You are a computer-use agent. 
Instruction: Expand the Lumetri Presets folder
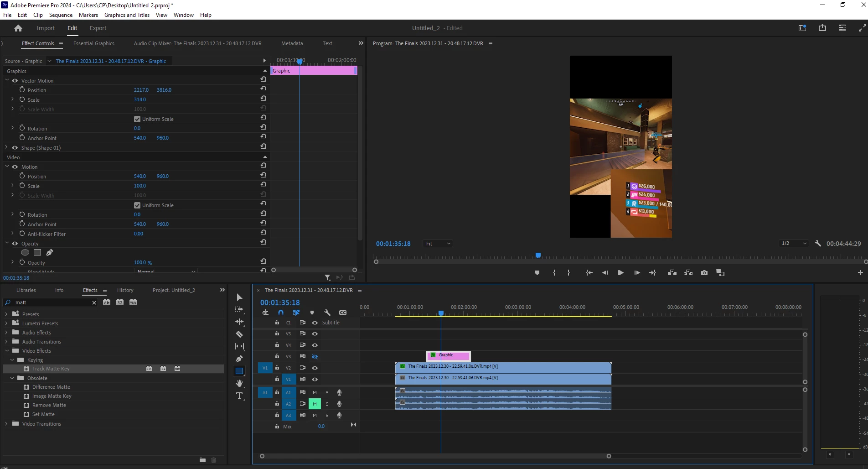point(6,323)
